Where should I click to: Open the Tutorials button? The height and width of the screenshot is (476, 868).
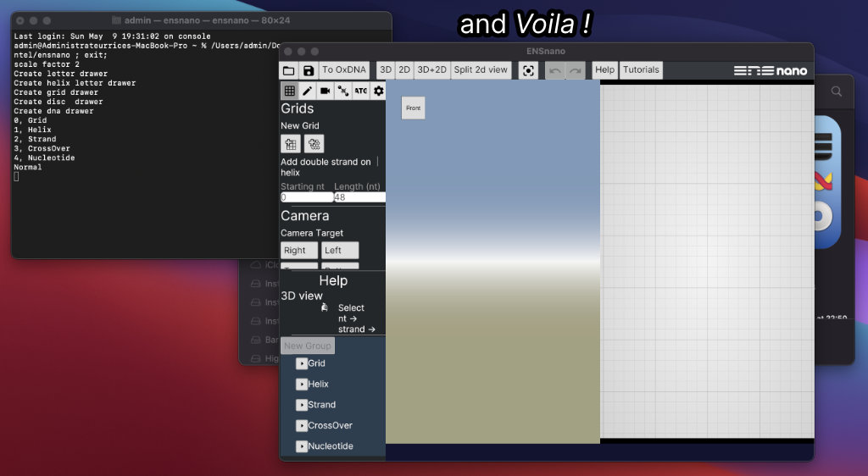coord(641,70)
